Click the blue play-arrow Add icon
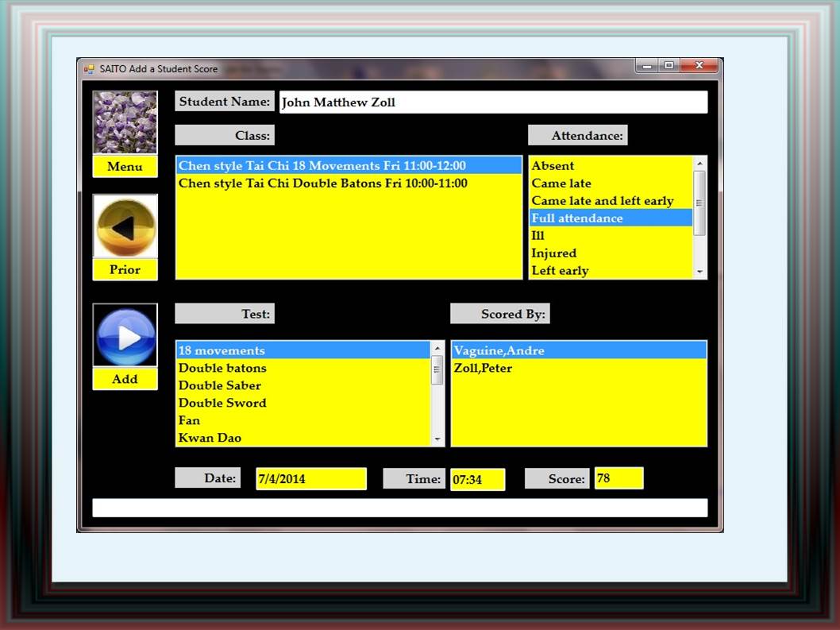Viewport: 840px width, 630px height. pyautogui.click(x=125, y=335)
